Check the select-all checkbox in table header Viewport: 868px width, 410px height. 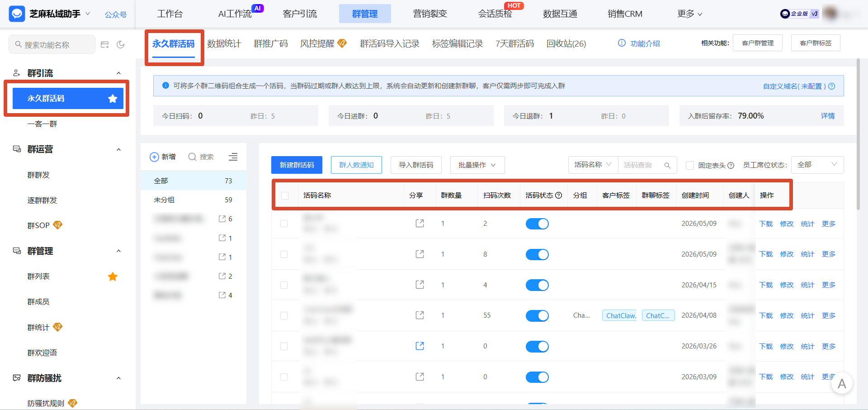[285, 195]
